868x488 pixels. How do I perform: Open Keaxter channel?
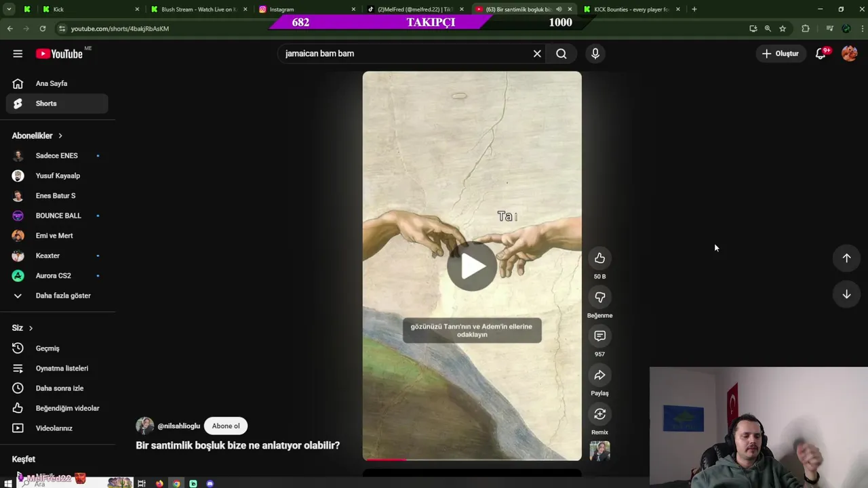coord(57,256)
